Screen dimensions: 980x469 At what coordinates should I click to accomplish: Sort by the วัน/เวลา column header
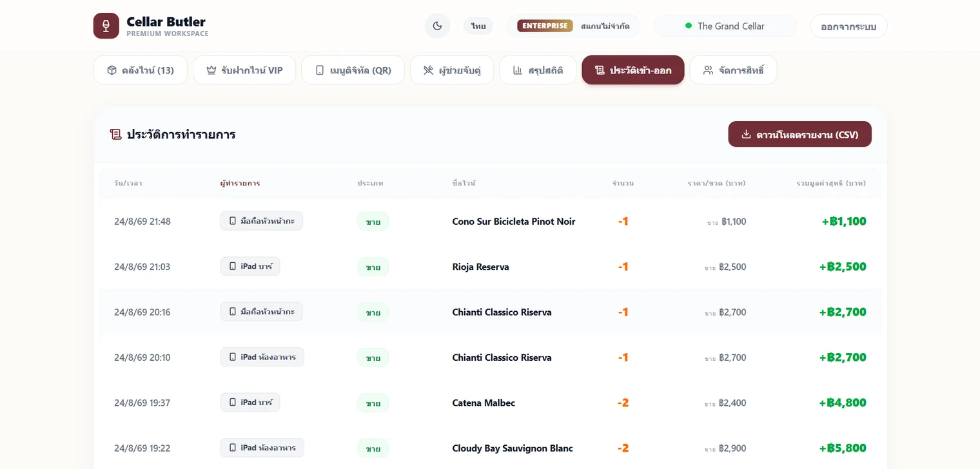(128, 183)
